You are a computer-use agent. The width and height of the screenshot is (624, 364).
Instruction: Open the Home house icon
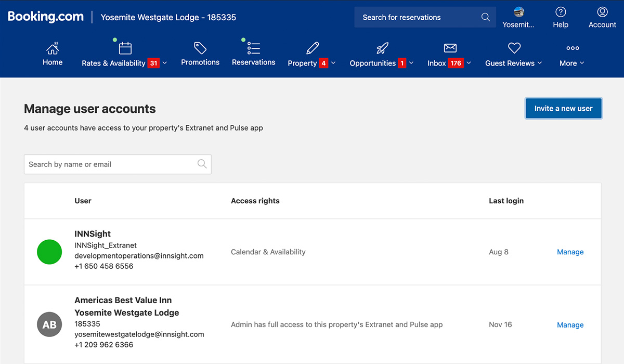[53, 48]
